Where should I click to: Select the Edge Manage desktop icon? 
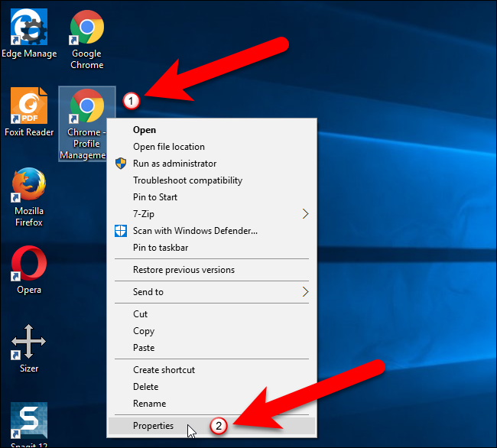point(29,34)
